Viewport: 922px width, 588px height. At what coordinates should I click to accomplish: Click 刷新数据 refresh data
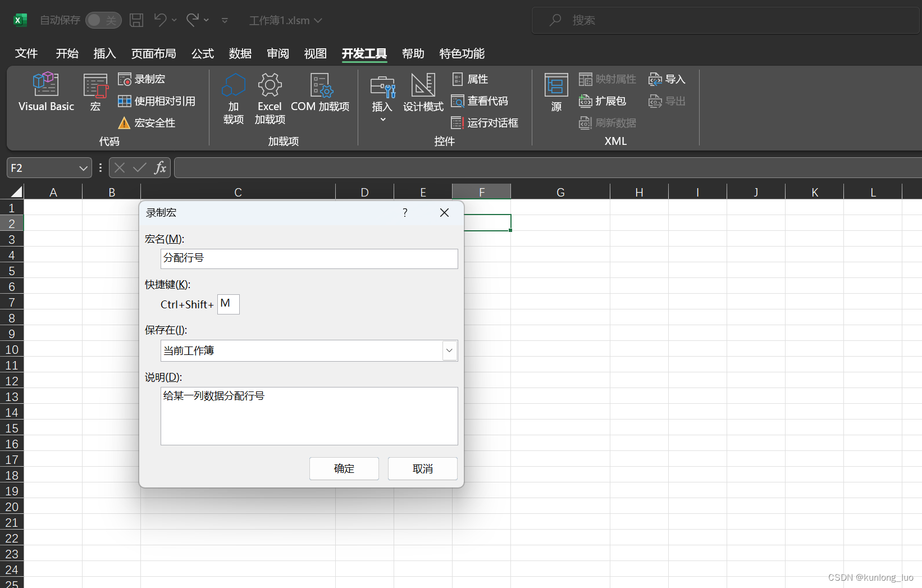point(608,123)
